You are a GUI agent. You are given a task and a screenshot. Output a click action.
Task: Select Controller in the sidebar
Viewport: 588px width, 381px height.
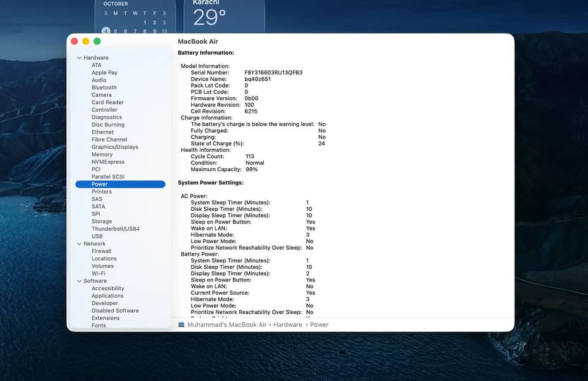pos(104,110)
